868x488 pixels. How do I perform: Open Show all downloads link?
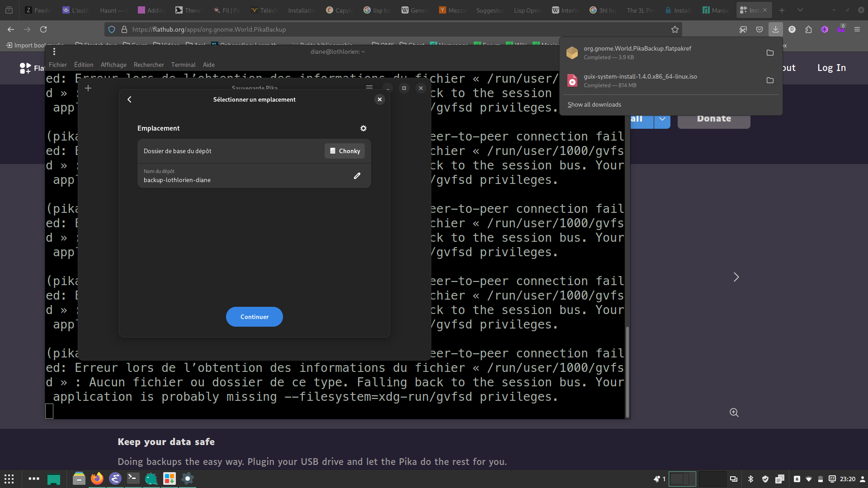click(594, 104)
